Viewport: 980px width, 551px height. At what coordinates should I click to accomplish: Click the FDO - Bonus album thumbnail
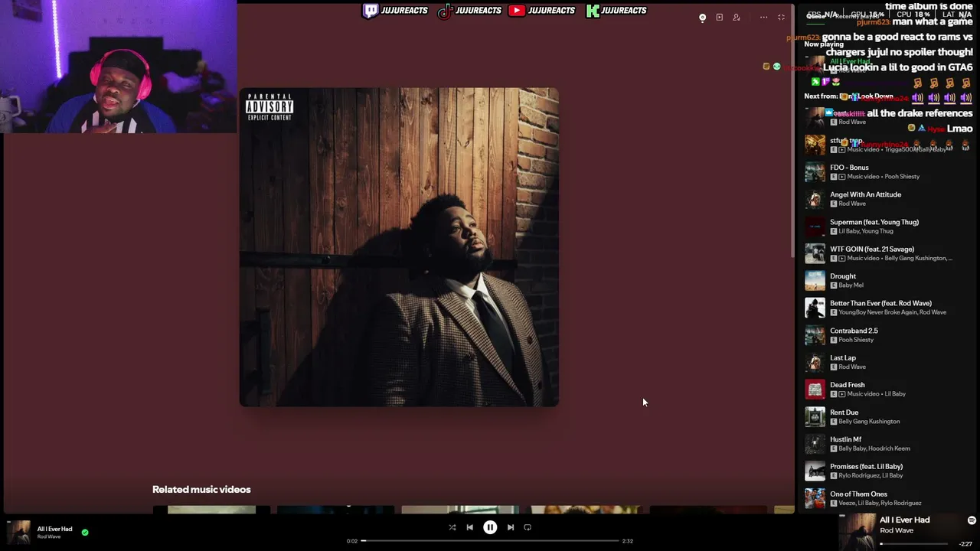coord(815,171)
